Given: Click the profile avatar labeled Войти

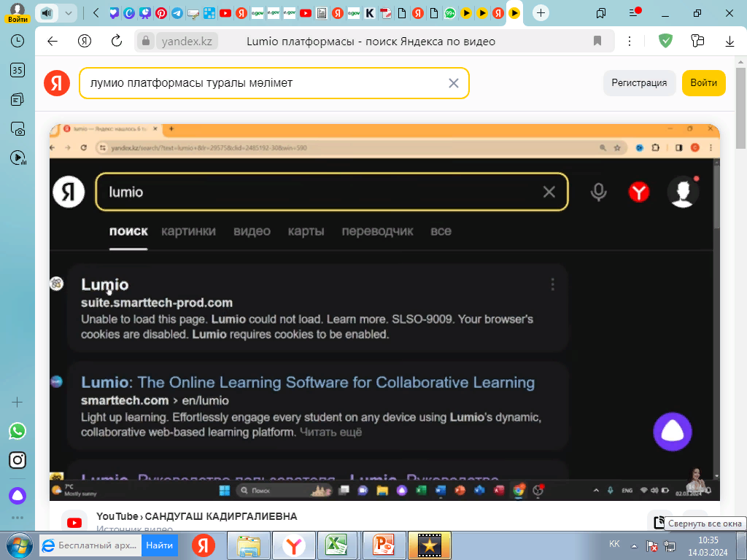Looking at the screenshot, I should coord(18,12).
